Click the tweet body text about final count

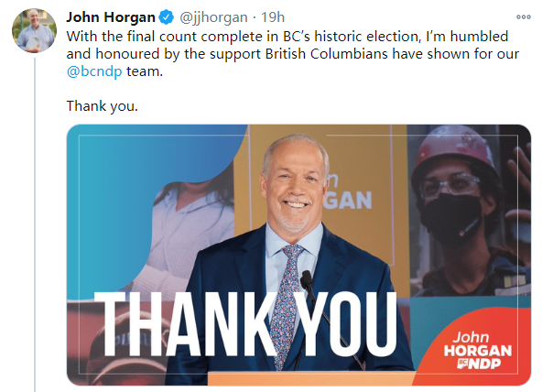click(x=292, y=54)
